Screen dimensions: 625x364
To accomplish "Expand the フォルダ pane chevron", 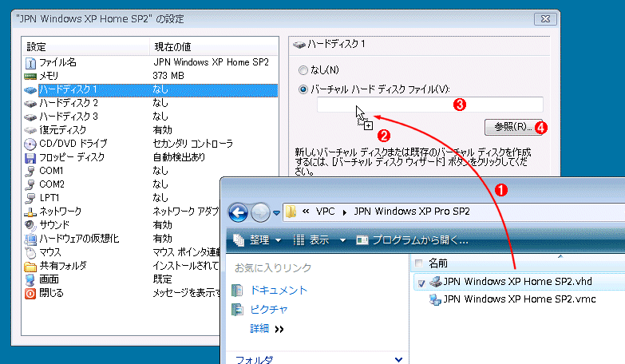I will click(398, 360).
